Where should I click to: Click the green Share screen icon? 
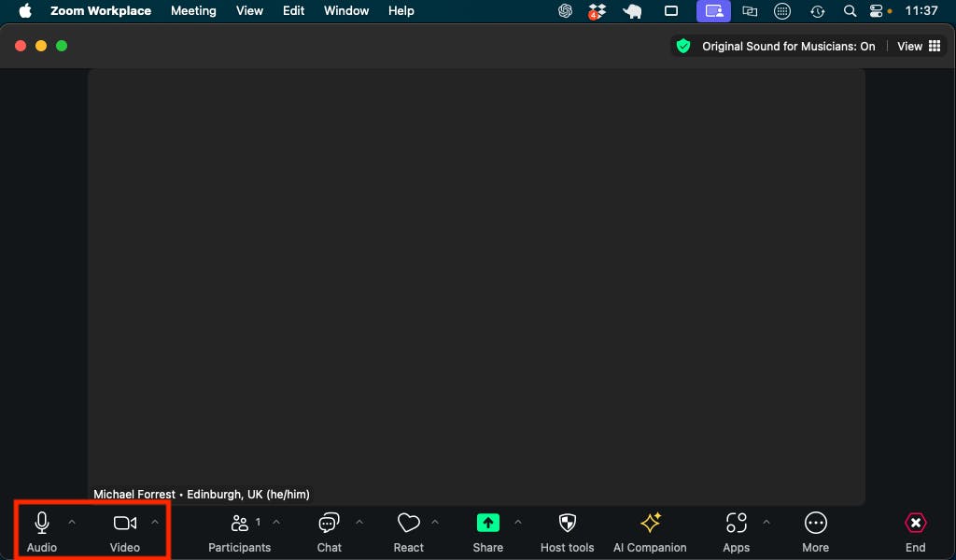tap(487, 523)
